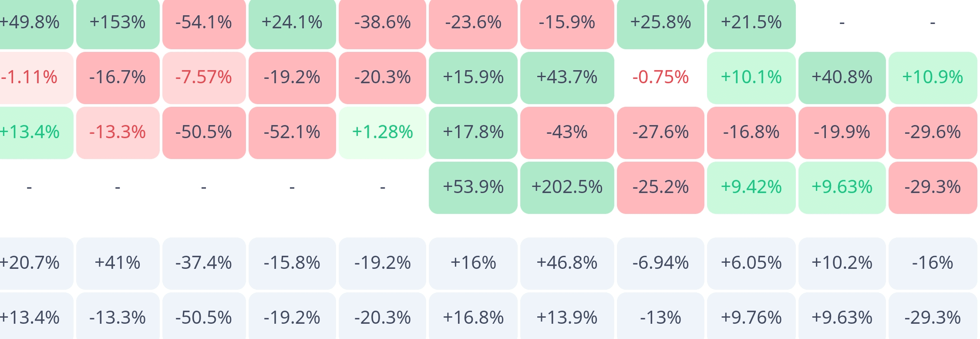Click the +9.76% gray summary cell
The image size is (980, 339).
[x=751, y=317]
